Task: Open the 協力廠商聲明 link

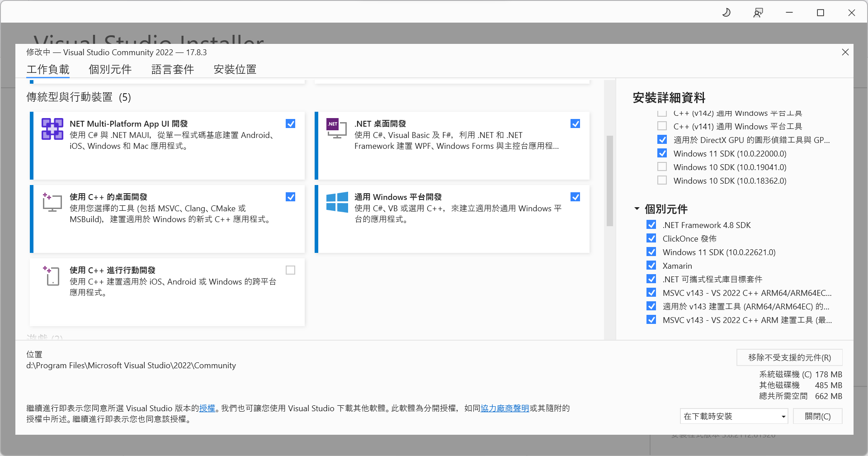Action: (x=505, y=408)
